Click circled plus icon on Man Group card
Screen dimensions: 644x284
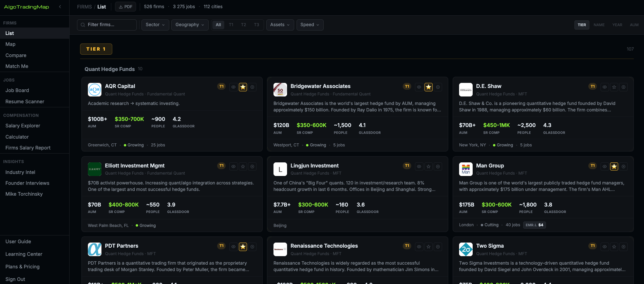coord(624,166)
